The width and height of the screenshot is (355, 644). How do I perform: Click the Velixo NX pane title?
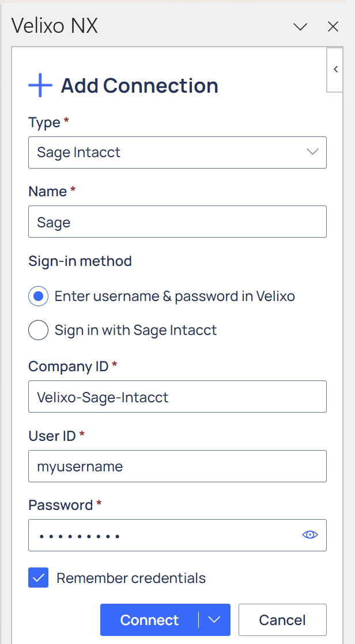point(54,26)
